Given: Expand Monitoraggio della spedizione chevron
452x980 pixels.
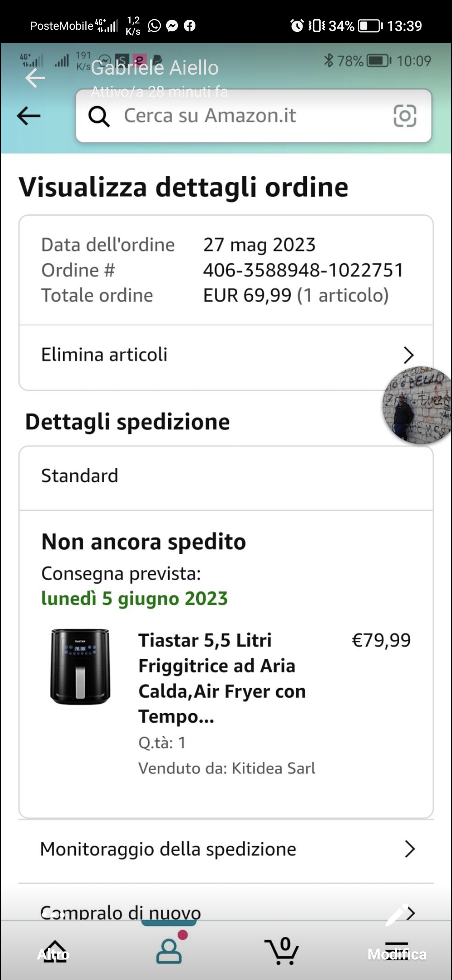Looking at the screenshot, I should pos(410,849).
